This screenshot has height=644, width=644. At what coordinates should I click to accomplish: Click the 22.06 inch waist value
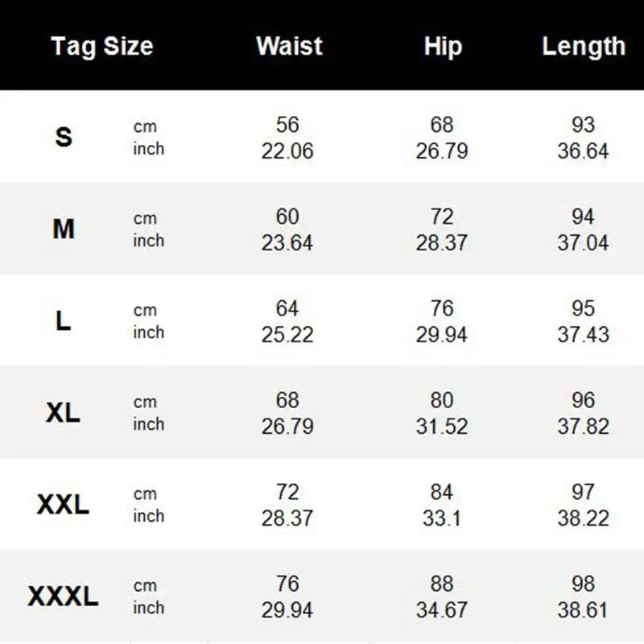point(287,151)
